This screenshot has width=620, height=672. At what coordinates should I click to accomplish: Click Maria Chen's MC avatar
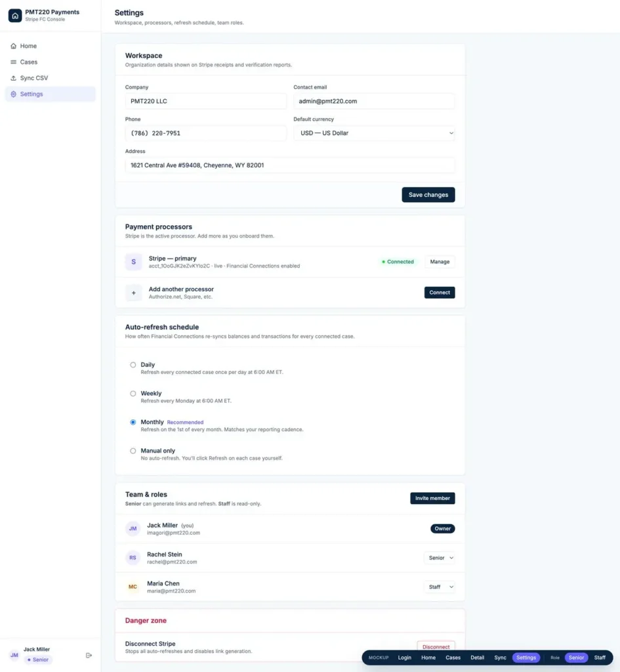tap(133, 587)
